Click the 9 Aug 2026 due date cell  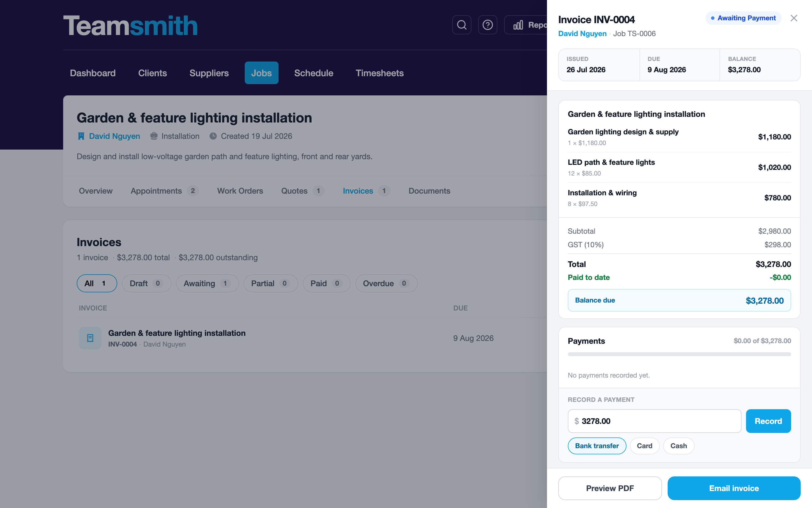tap(473, 338)
